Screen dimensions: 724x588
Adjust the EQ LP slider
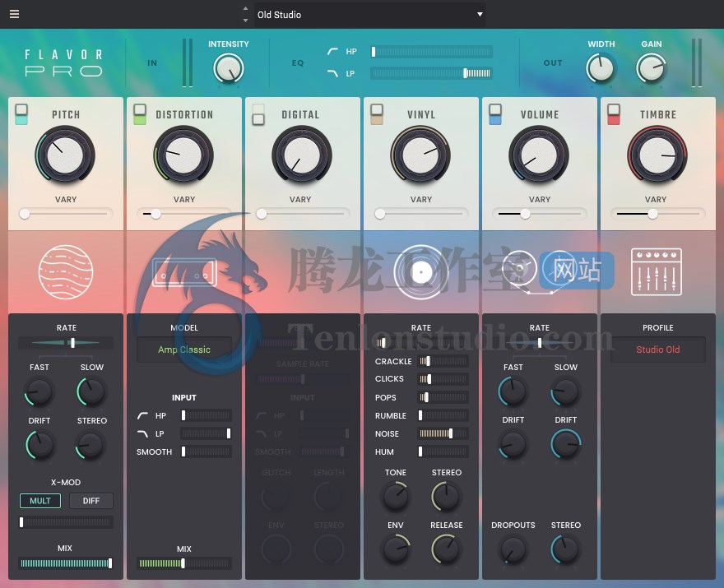coord(431,73)
